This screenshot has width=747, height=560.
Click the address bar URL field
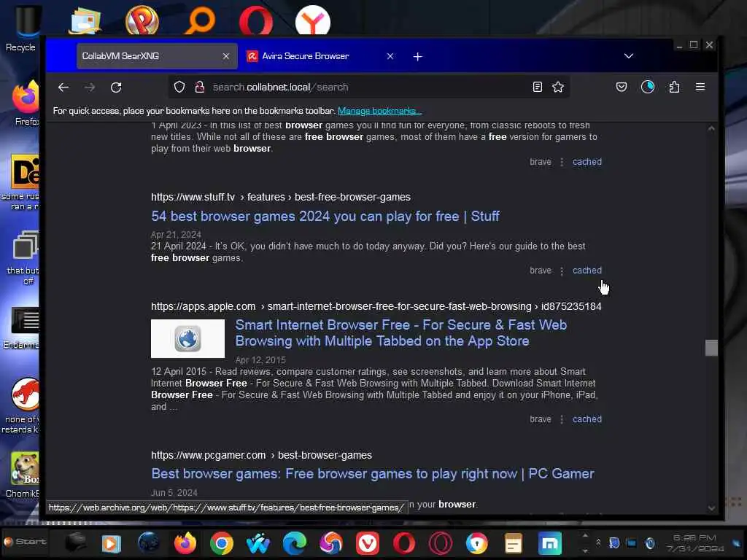[367, 87]
